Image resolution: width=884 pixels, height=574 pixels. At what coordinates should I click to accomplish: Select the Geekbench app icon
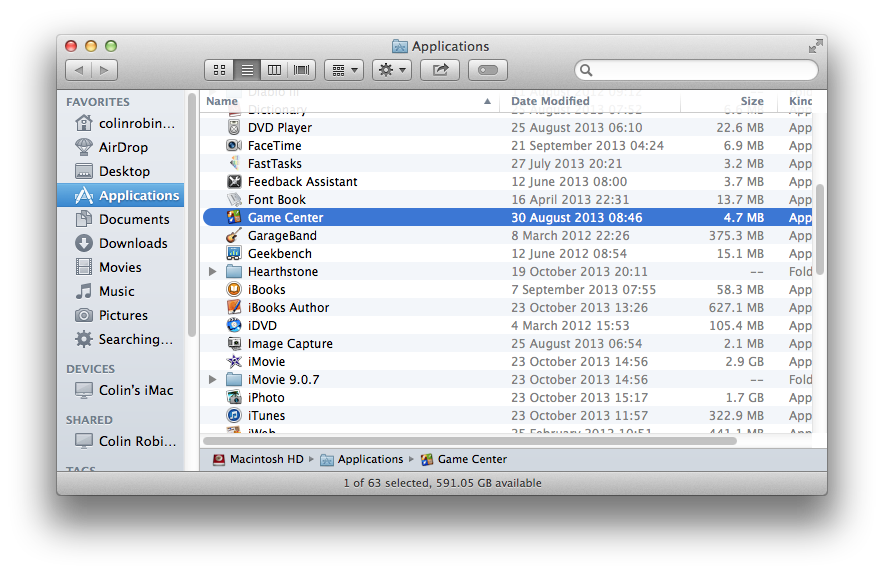pyautogui.click(x=234, y=254)
